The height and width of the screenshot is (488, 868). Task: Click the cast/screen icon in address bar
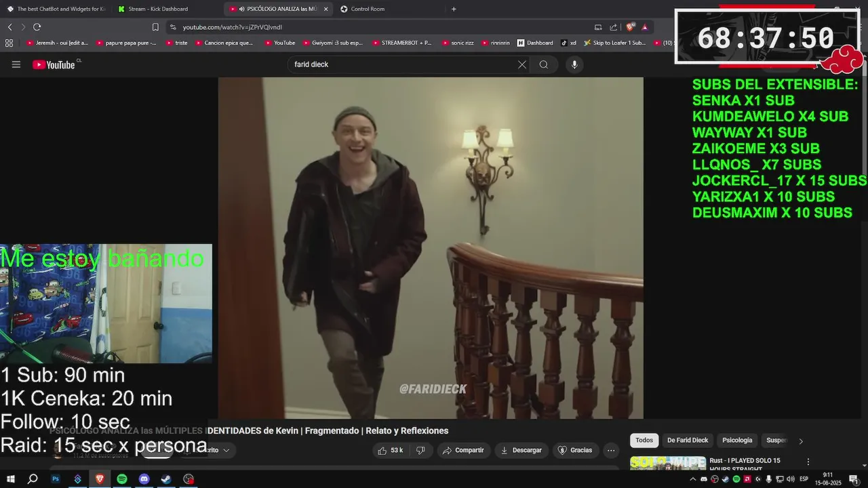598,27
